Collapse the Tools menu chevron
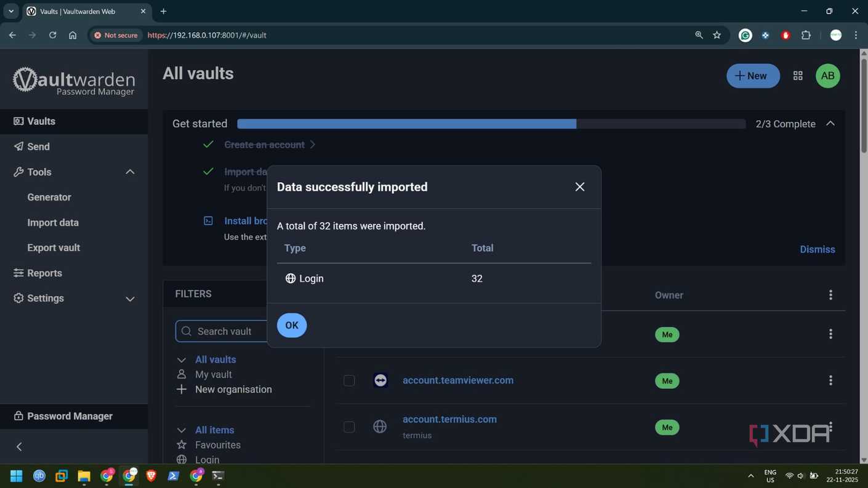This screenshot has width=868, height=488. click(x=130, y=172)
